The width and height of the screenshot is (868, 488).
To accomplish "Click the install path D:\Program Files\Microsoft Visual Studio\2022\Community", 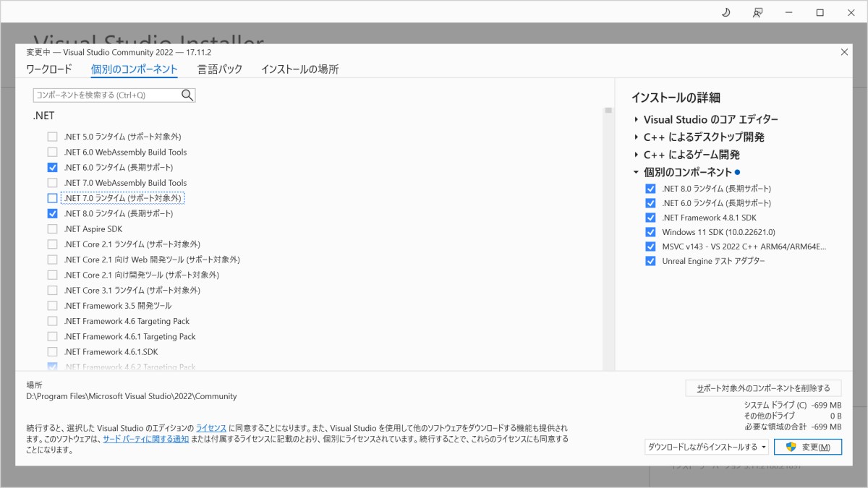I will 132,396.
